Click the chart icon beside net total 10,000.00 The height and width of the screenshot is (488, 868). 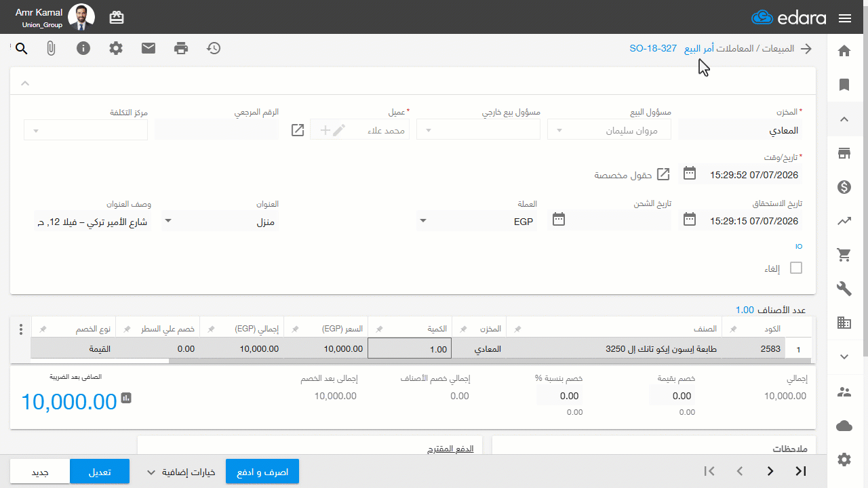click(126, 398)
